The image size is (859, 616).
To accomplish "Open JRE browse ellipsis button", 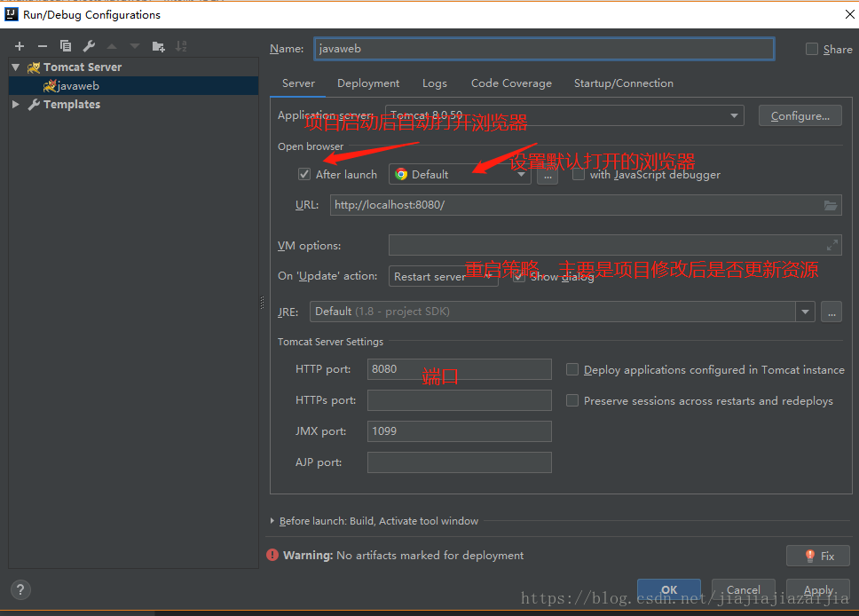I will (x=831, y=312).
